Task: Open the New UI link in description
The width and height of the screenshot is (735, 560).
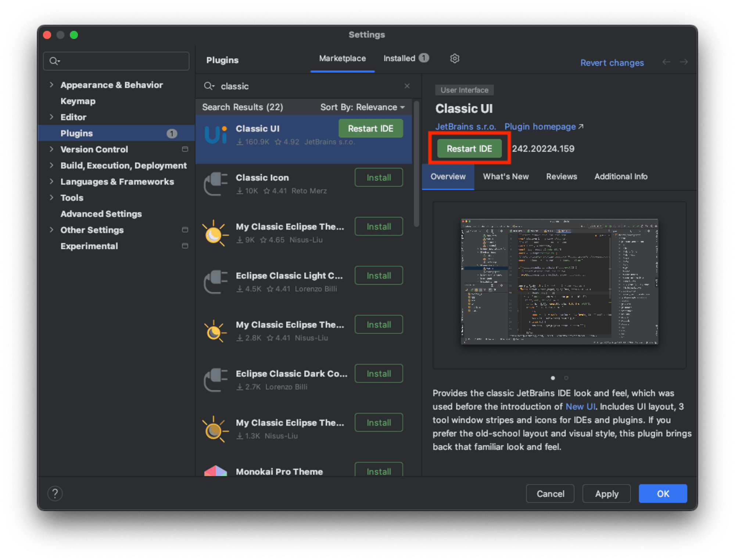Action: coord(580,407)
